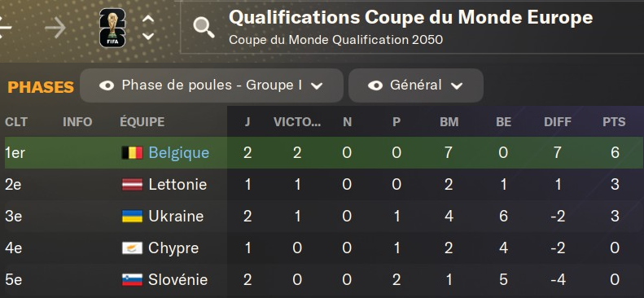Click the Latvia flag icon
Viewport: 644px width, 298px height.
pyautogui.click(x=132, y=184)
